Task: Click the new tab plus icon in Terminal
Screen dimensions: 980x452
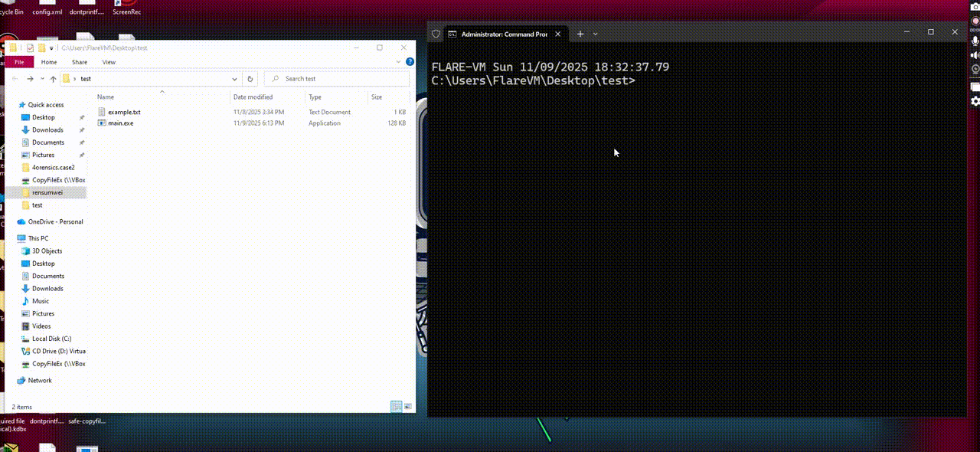Action: coord(580,34)
